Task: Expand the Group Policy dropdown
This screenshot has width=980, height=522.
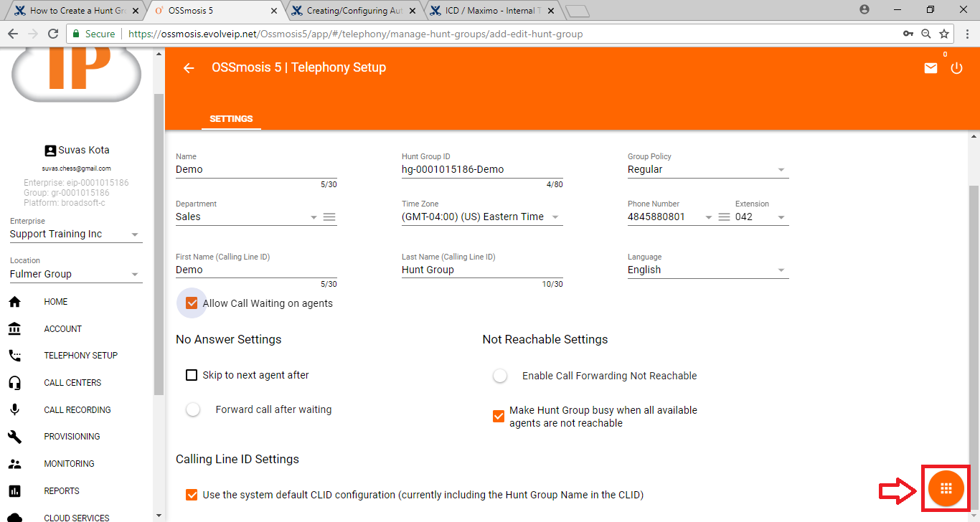Action: click(x=781, y=170)
